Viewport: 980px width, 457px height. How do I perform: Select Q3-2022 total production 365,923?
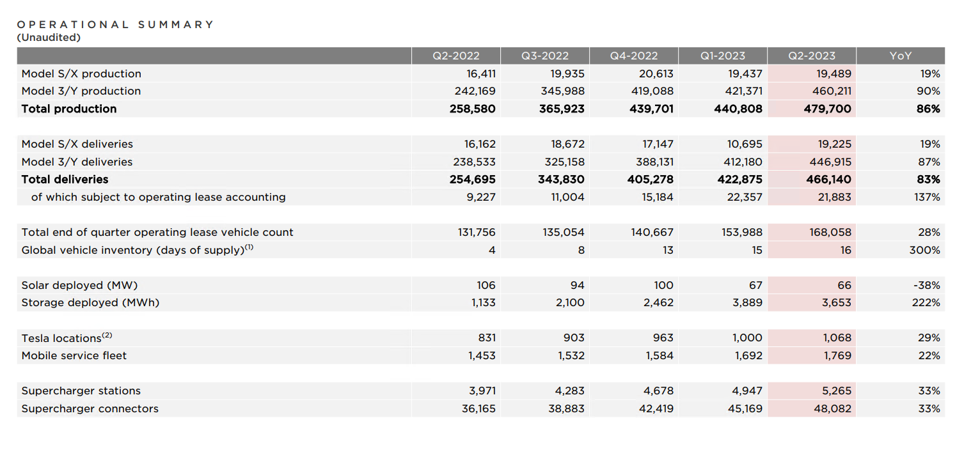[x=562, y=109]
